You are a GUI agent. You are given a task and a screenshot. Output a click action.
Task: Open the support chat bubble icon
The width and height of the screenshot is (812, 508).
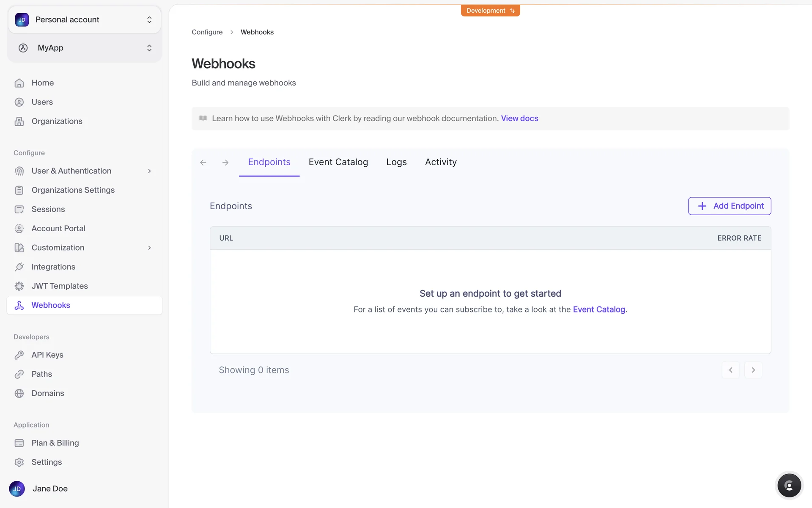click(789, 485)
